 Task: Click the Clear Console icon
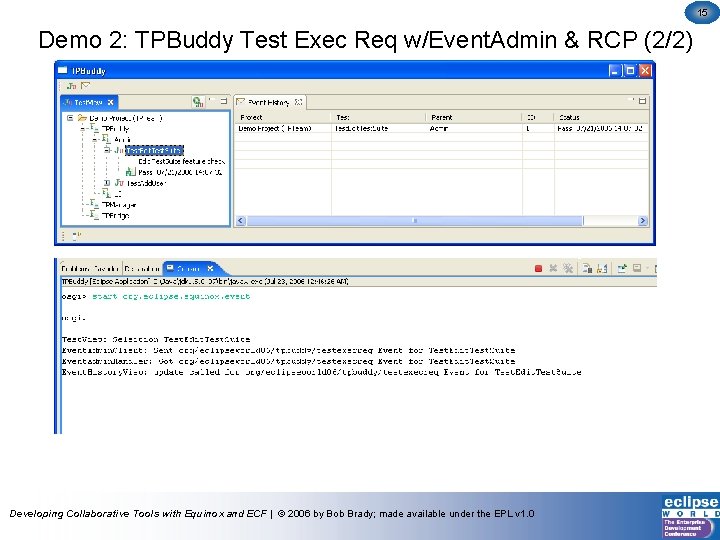[587, 268]
